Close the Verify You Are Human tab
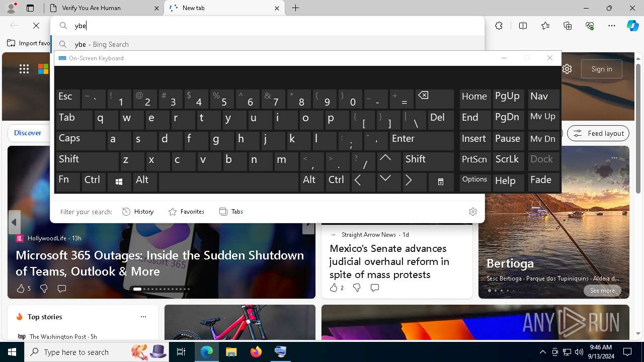Viewport: 644px width, 362px height. pos(156,8)
